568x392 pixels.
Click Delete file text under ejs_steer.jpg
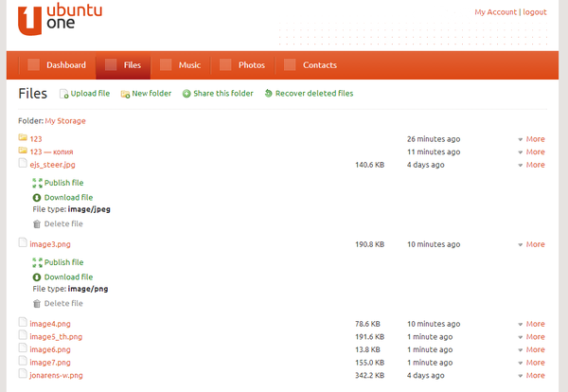63,223
